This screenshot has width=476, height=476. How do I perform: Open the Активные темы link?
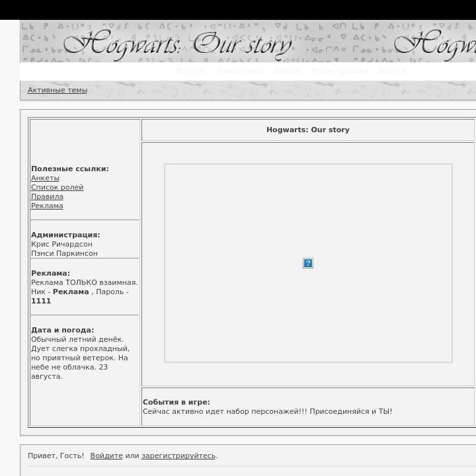[x=58, y=90]
